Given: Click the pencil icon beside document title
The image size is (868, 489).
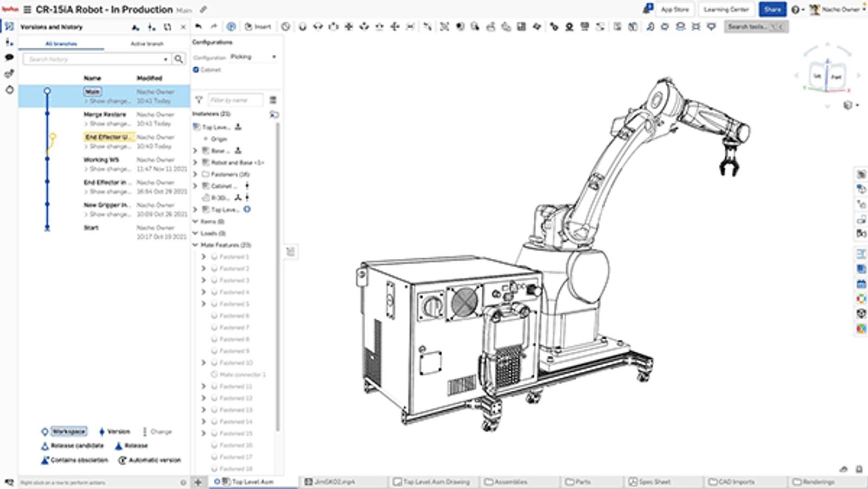Looking at the screenshot, I should click(203, 10).
